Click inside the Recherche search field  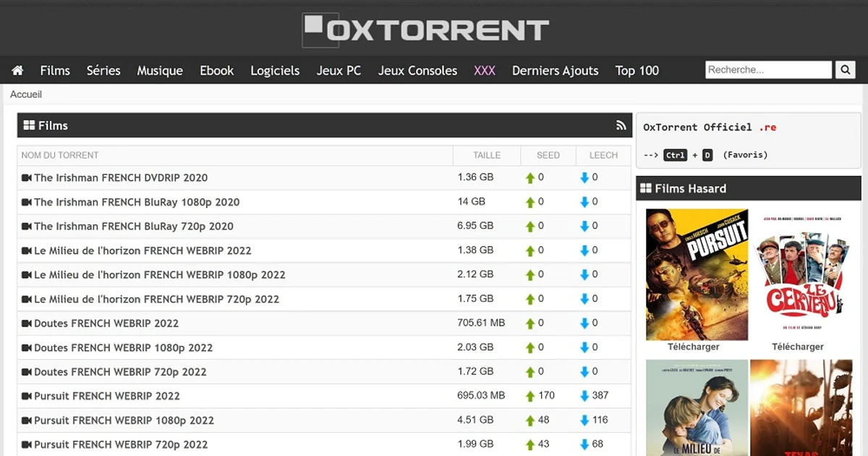pyautogui.click(x=768, y=69)
